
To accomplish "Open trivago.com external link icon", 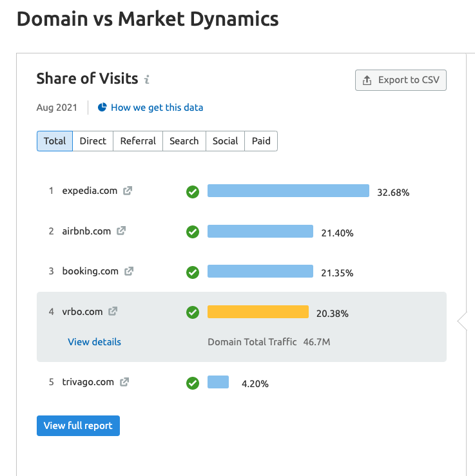I will point(124,382).
